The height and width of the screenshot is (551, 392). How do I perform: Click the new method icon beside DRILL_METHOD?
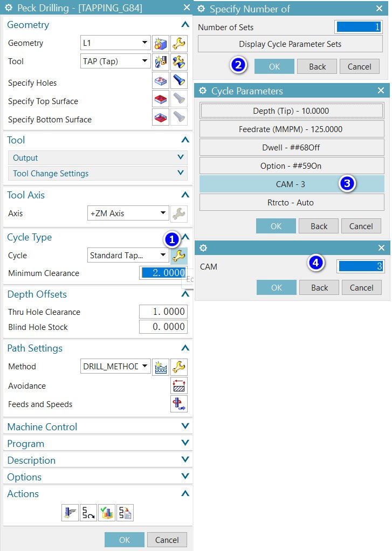tap(161, 367)
